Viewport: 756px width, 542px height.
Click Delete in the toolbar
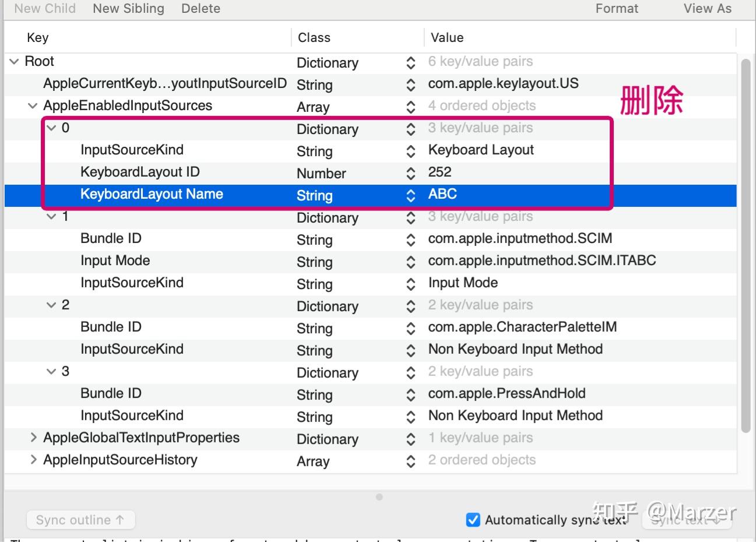click(201, 9)
